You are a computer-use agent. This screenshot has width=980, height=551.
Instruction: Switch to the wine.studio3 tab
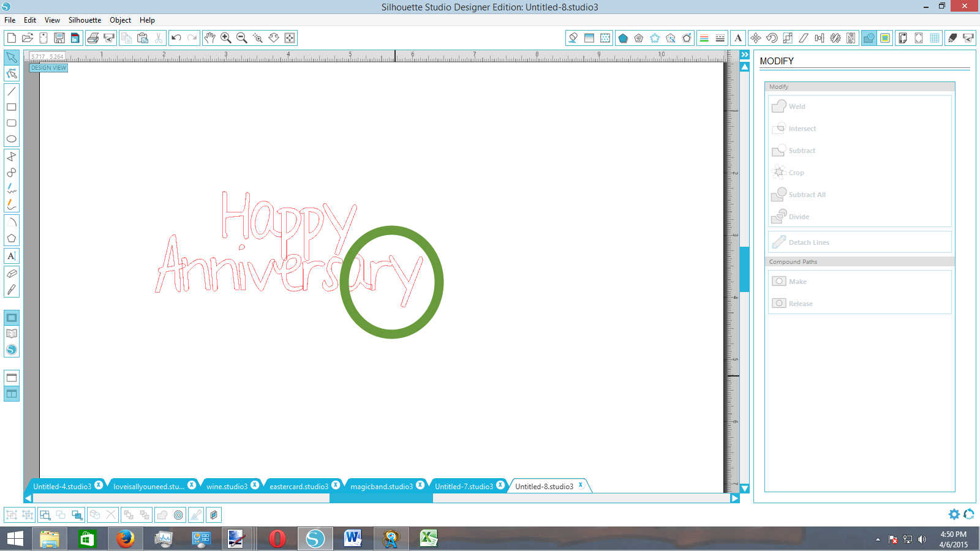coord(227,487)
